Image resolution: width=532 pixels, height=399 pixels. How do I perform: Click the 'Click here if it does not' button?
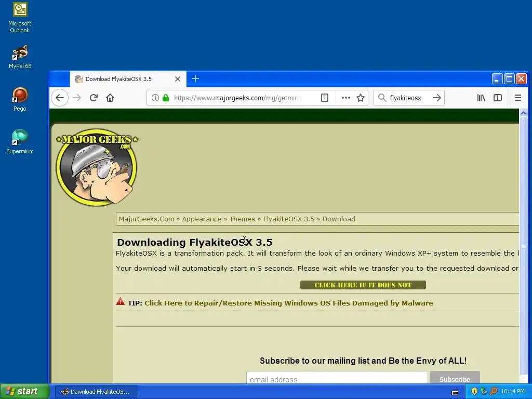coord(363,285)
